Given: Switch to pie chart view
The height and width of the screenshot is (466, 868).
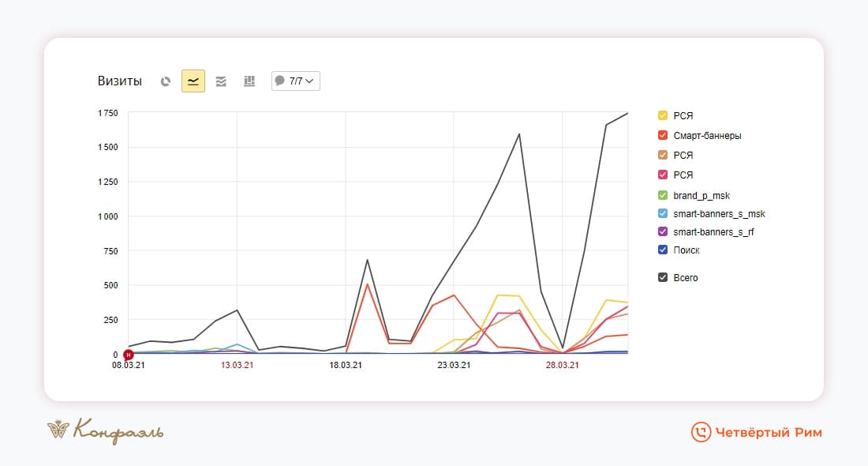Looking at the screenshot, I should tap(166, 81).
